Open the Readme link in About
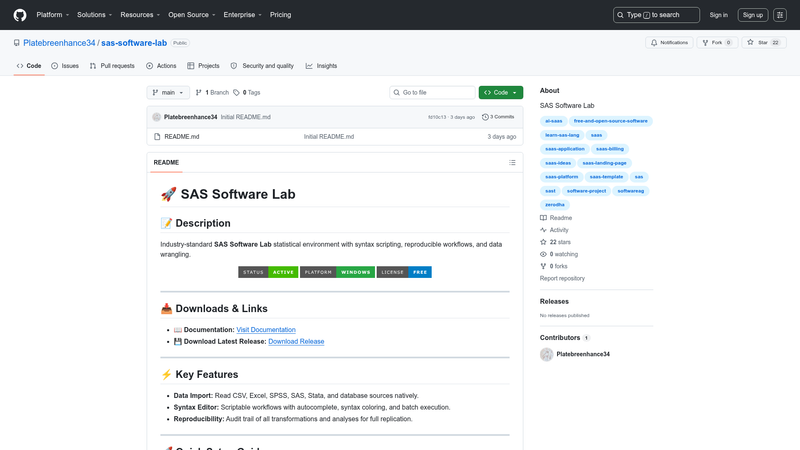The width and height of the screenshot is (800, 450). pyautogui.click(x=556, y=218)
